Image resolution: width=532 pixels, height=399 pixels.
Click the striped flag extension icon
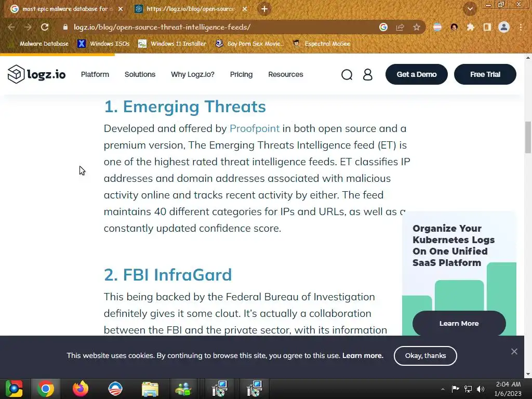pos(437,27)
